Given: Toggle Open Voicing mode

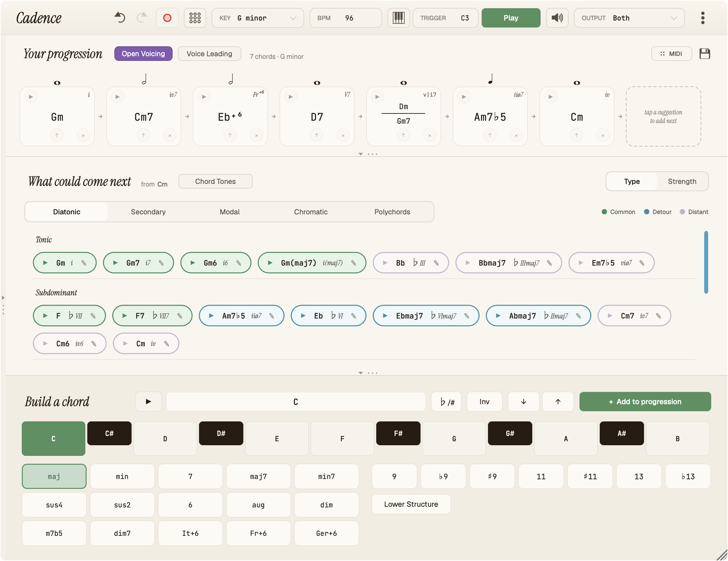Looking at the screenshot, I should click(143, 54).
